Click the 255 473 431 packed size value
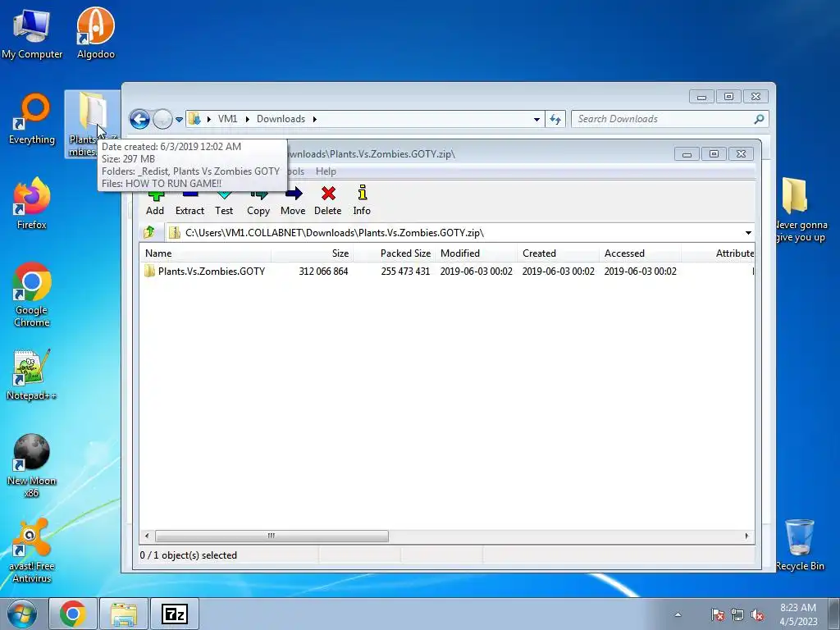This screenshot has width=840, height=630. (x=405, y=271)
